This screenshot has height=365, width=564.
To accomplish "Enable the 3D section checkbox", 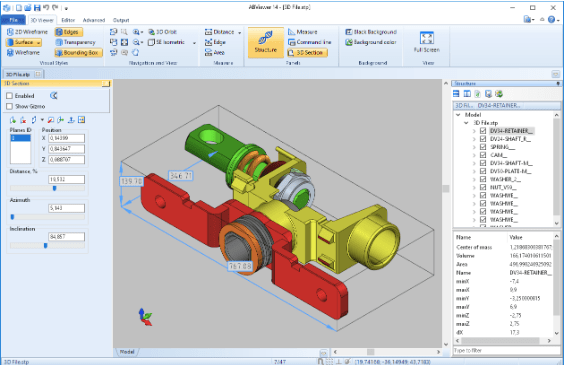I will point(10,96).
